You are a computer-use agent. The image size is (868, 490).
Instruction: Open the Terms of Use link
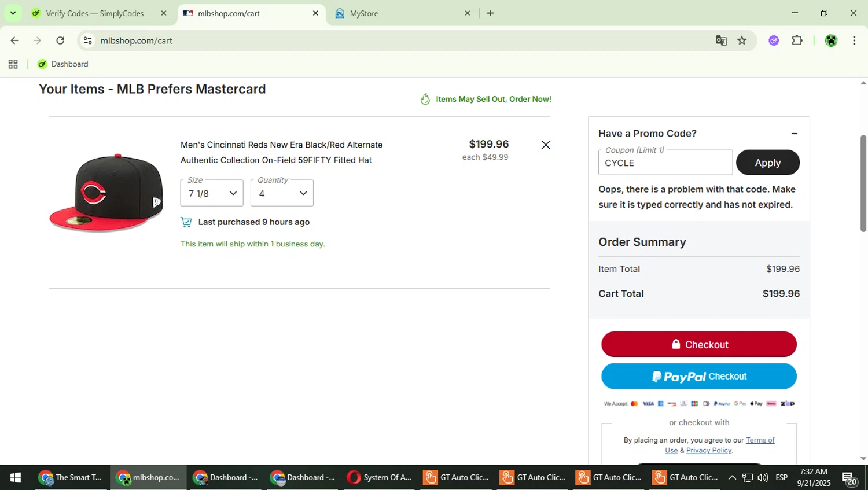(760, 440)
